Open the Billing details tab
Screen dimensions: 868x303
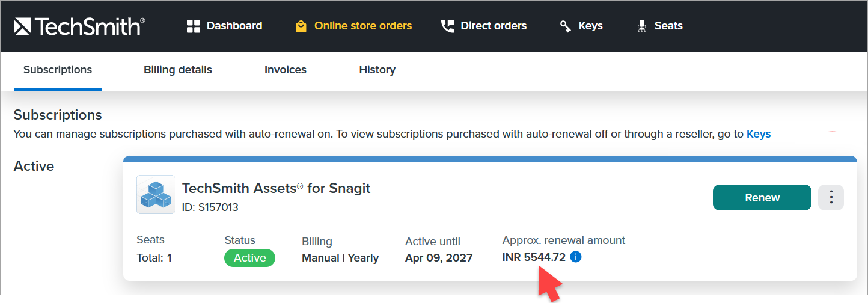(x=178, y=70)
